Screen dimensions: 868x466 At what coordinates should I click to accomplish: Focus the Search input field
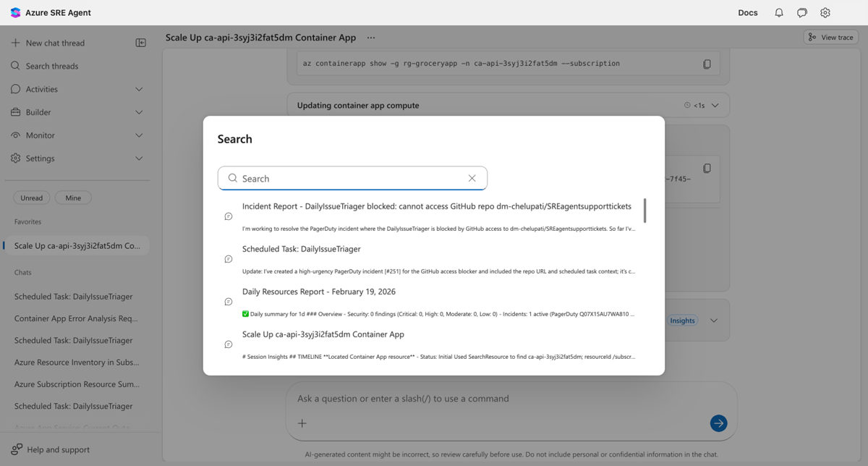(352, 178)
